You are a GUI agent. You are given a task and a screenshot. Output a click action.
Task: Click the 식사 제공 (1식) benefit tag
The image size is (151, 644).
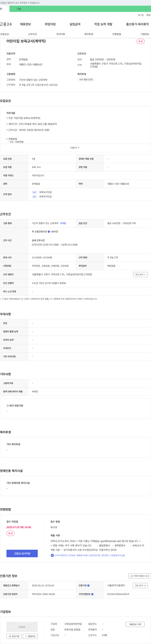[86, 80]
